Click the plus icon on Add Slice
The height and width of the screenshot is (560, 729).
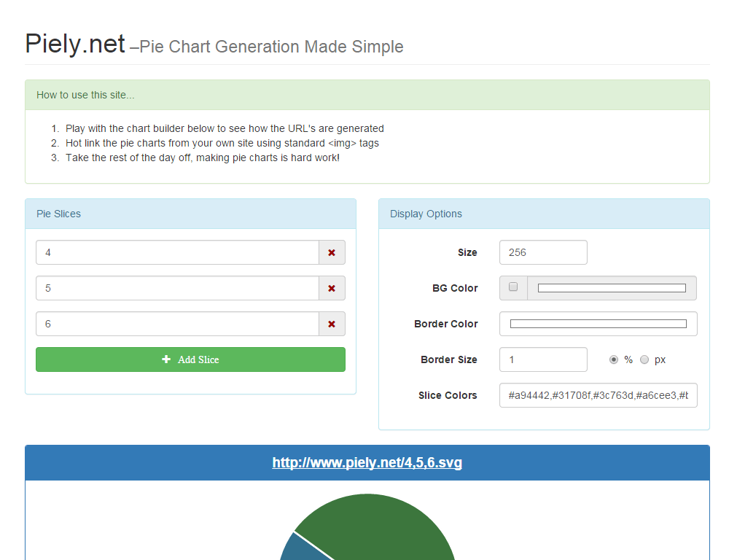pyautogui.click(x=166, y=359)
